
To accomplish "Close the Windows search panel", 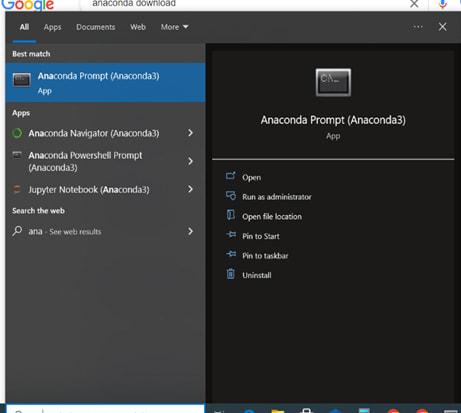I will 442,27.
